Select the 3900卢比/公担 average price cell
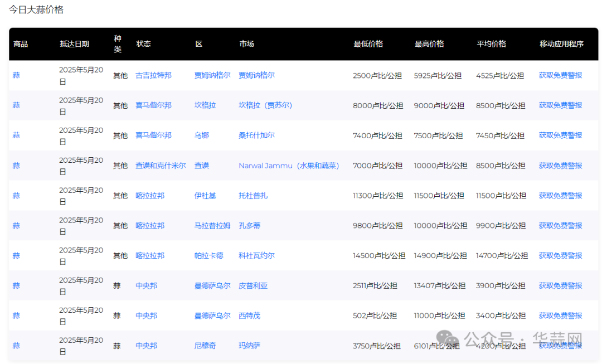 point(501,285)
